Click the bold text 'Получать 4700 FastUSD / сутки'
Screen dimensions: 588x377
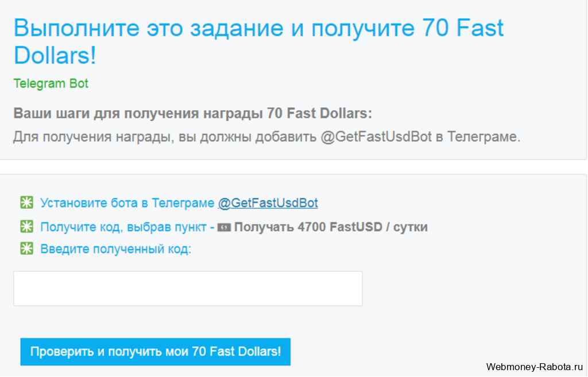click(331, 227)
